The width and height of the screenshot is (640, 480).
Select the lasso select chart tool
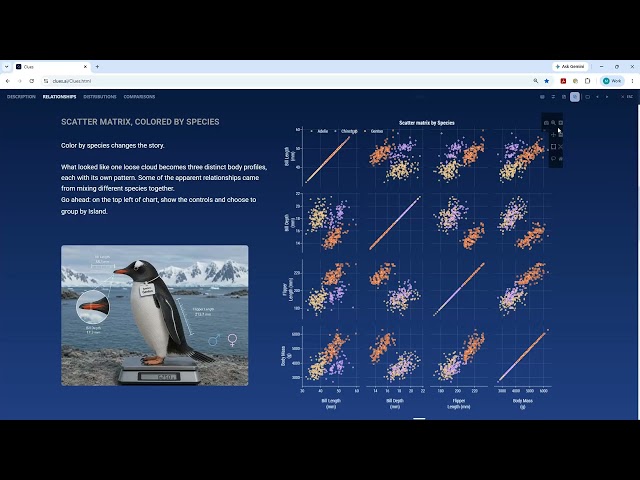[x=553, y=158]
